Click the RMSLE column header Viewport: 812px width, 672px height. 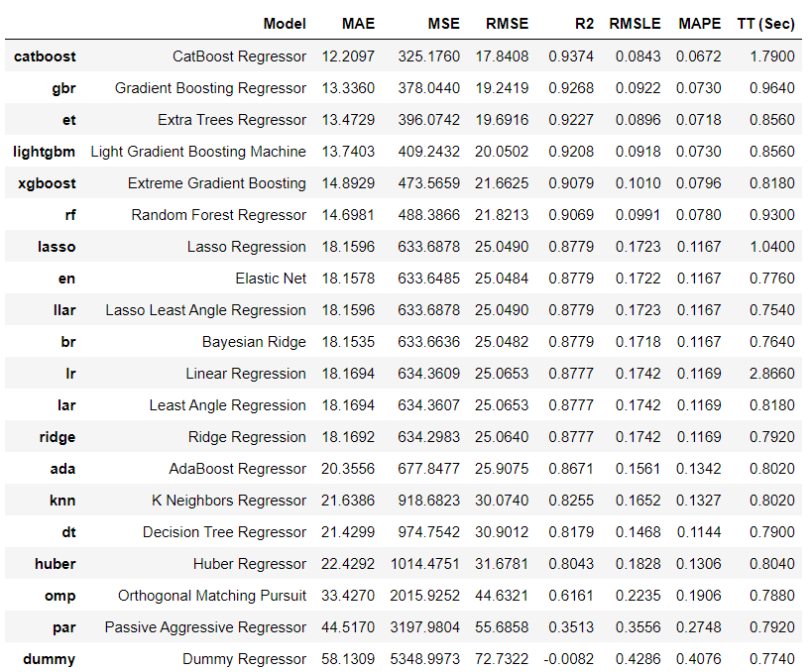(633, 24)
